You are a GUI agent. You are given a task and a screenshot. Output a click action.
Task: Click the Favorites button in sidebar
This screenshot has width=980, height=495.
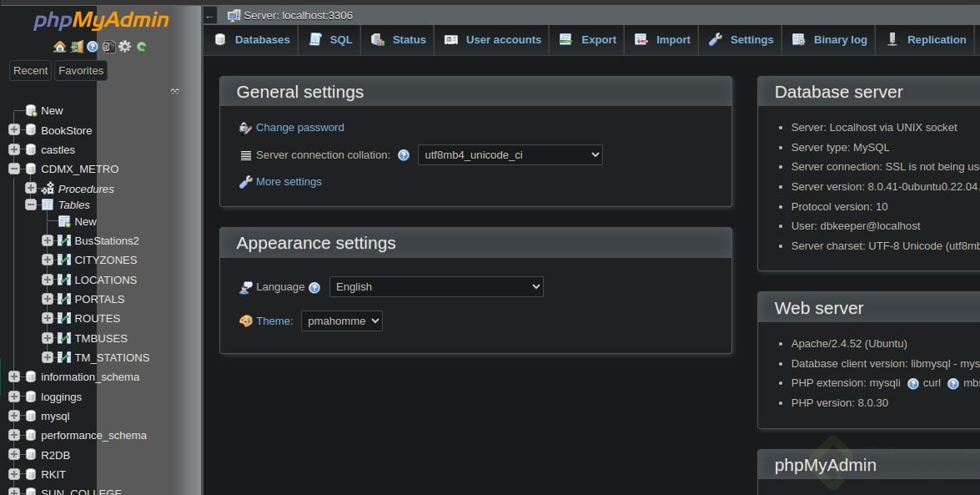(81, 71)
